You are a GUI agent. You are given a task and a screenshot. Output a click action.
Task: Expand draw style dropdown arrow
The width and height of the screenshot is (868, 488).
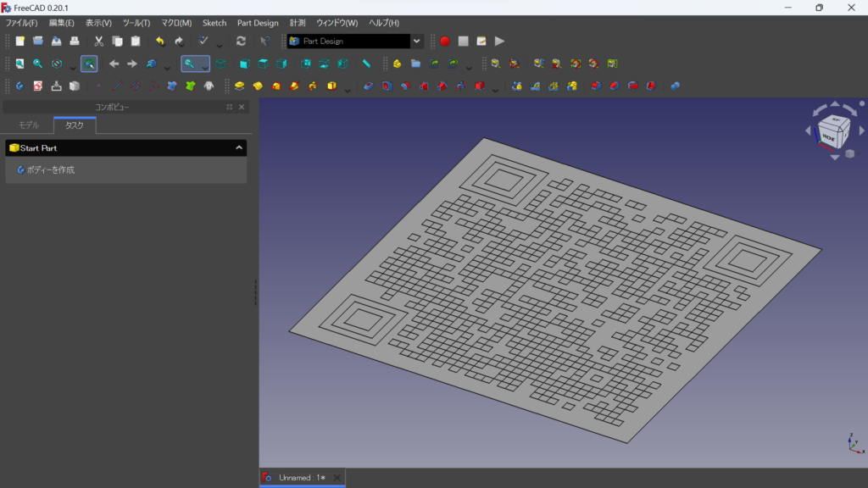click(x=73, y=67)
